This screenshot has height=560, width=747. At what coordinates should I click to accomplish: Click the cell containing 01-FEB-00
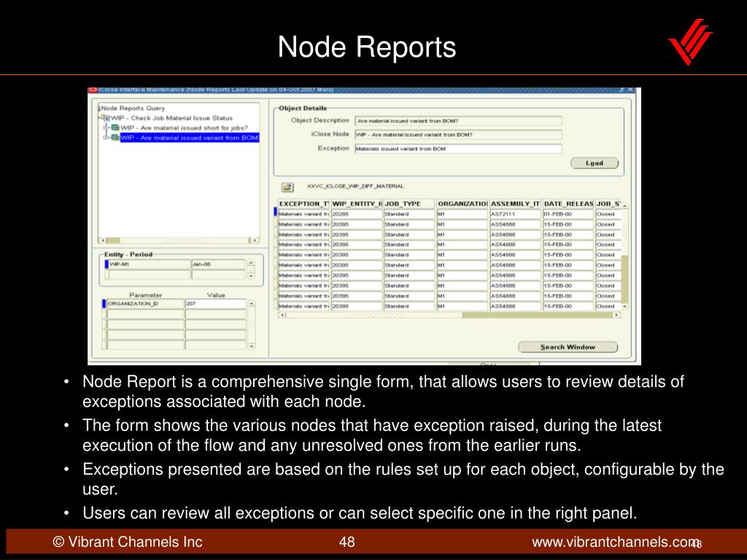pyautogui.click(x=568, y=214)
